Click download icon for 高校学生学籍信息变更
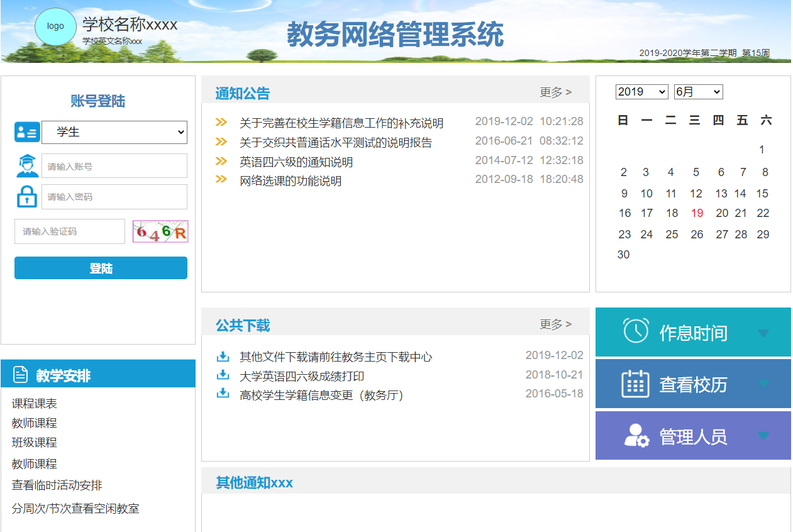The image size is (793, 532). [x=223, y=393]
